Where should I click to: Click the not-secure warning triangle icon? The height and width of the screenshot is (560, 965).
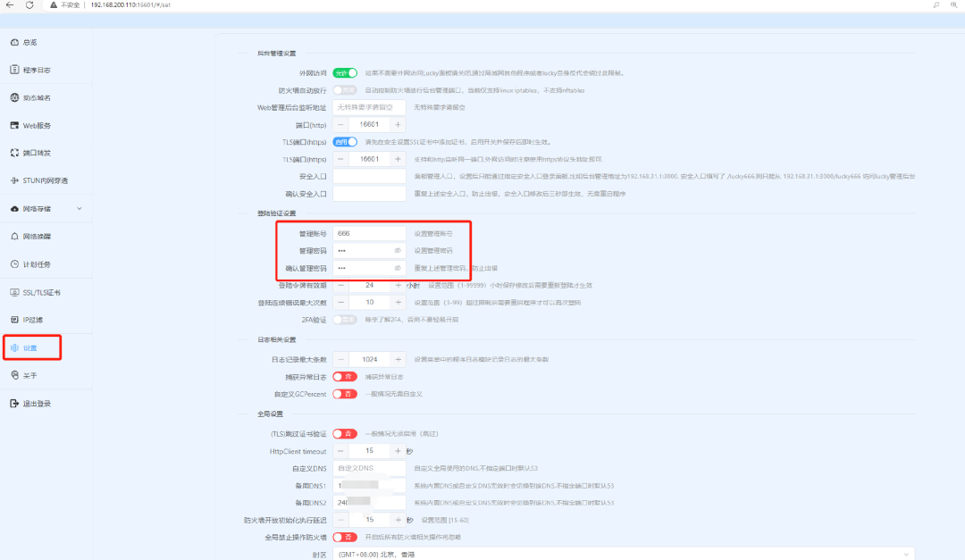[54, 5]
